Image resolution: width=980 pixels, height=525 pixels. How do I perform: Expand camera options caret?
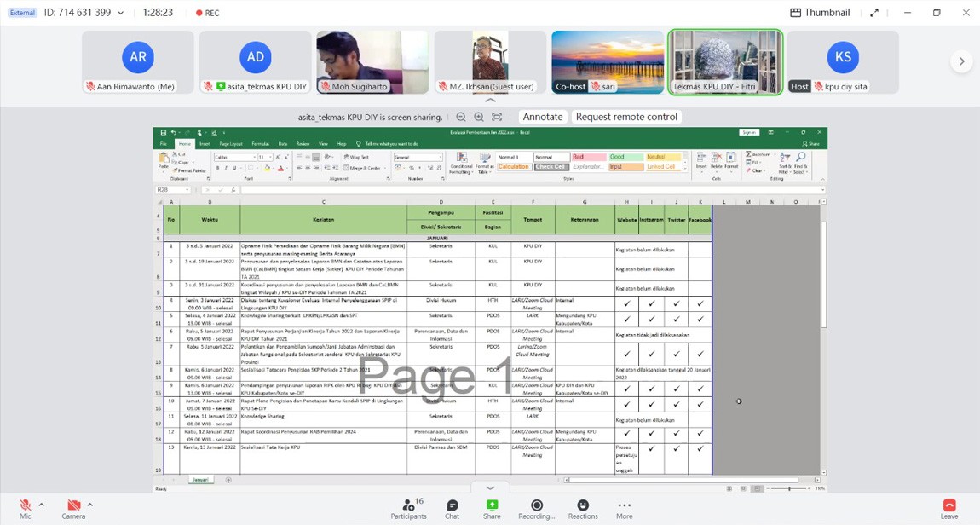click(89, 505)
